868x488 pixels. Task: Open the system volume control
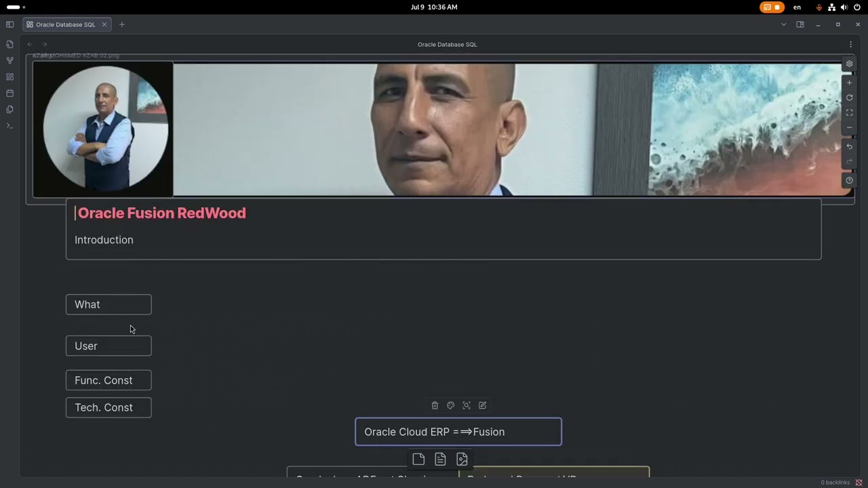click(844, 7)
